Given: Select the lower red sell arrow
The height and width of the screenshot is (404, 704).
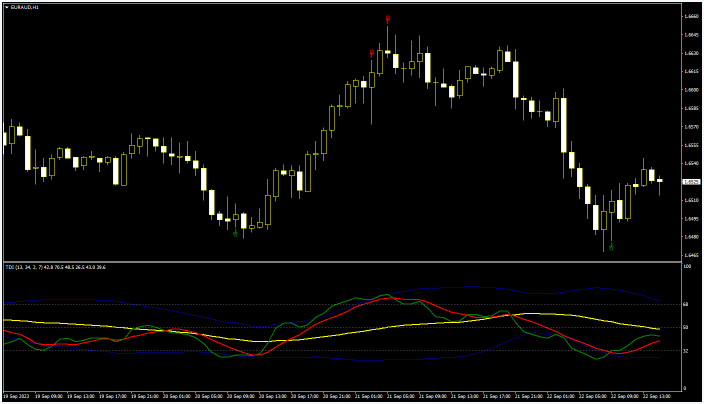Looking at the screenshot, I should 371,53.
